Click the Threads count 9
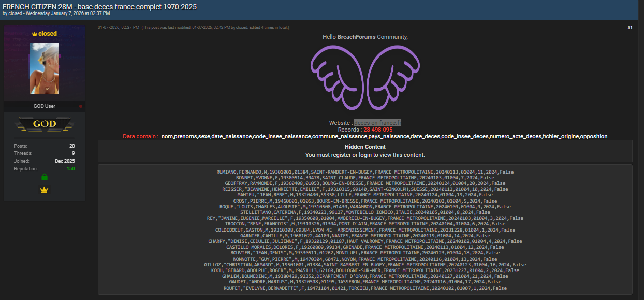 coord(73,153)
